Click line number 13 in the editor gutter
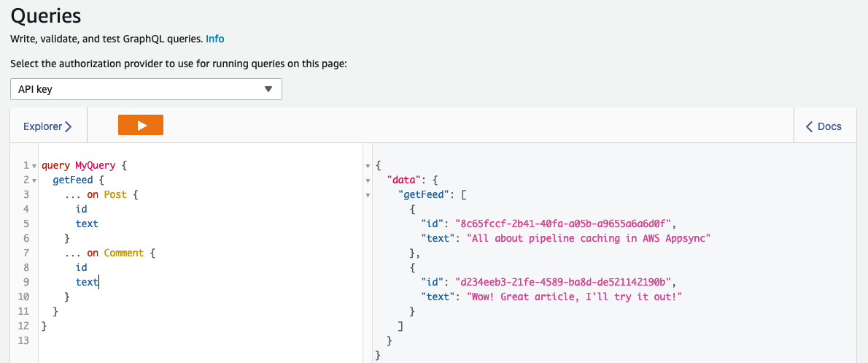 [23, 340]
